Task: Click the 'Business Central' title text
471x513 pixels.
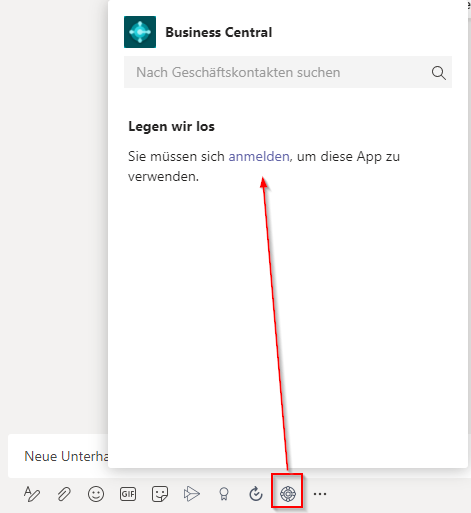Action: tap(219, 32)
